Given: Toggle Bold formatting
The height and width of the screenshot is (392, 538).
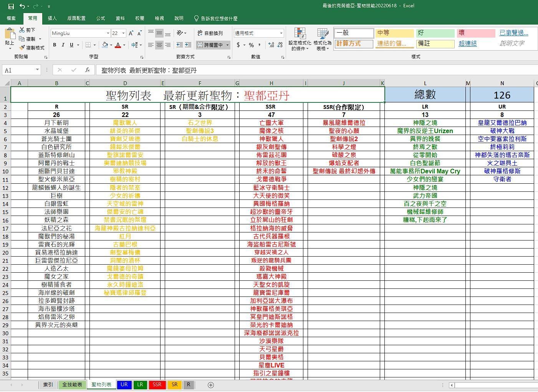Looking at the screenshot, I should tap(54, 45).
